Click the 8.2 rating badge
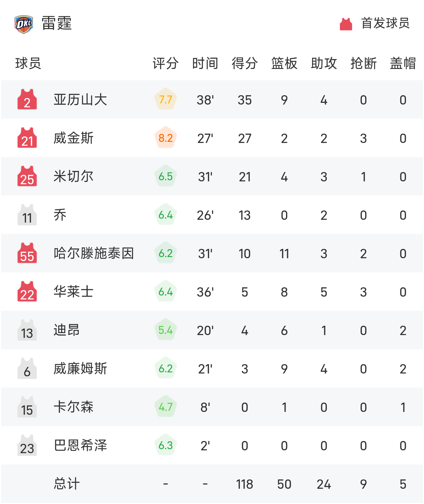The image size is (424, 504). 166,138
